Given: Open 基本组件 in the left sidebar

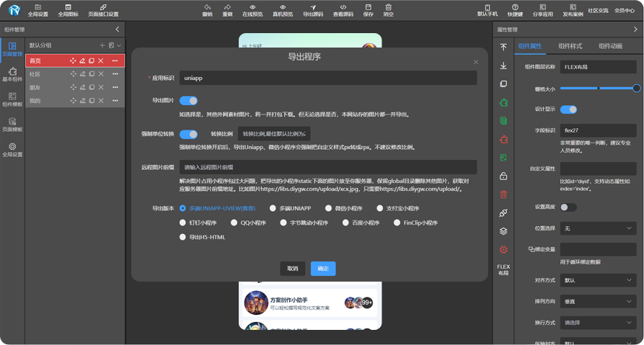Looking at the screenshot, I should point(12,74).
